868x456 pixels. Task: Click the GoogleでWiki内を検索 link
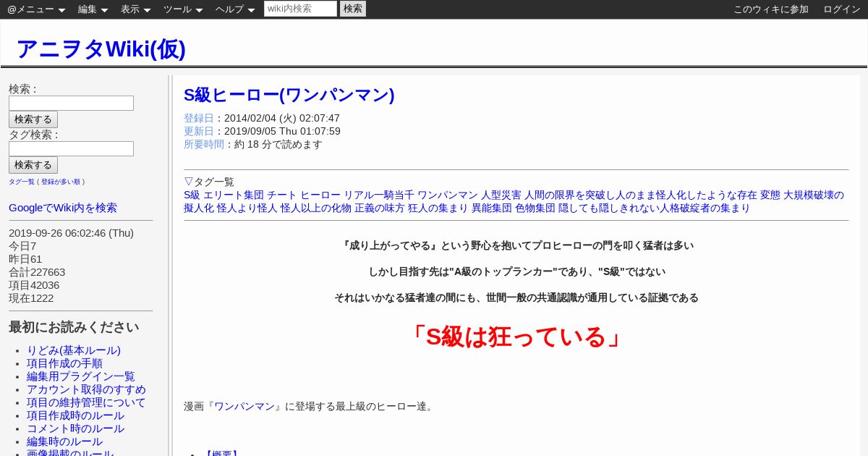tap(63, 208)
